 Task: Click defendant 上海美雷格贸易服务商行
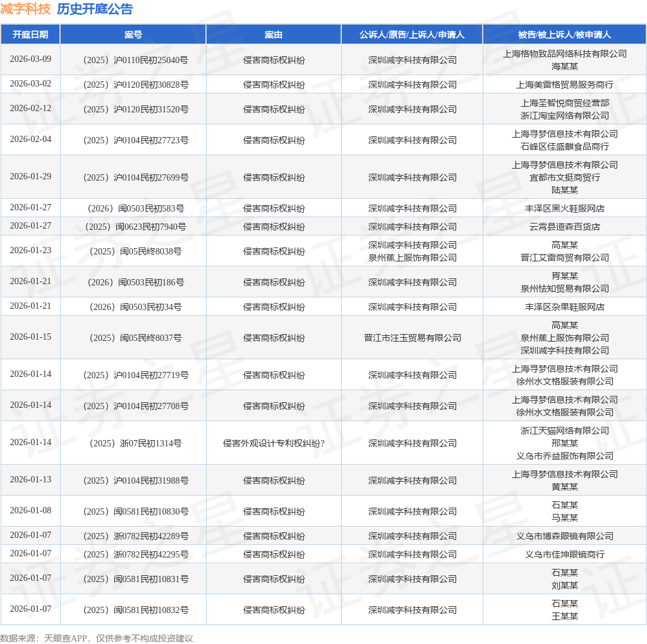564,85
